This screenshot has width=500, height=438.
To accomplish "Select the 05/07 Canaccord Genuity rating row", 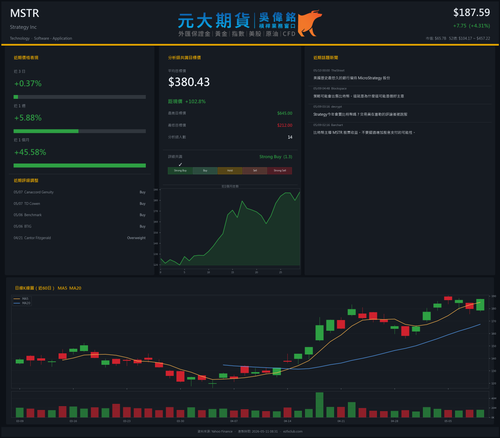I will [x=80, y=192].
